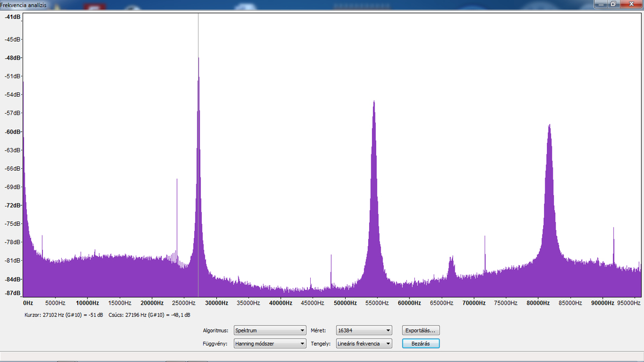Expand the Tengely dropdown showing Lineáris frekvencia
644x362 pixels.
[364, 343]
